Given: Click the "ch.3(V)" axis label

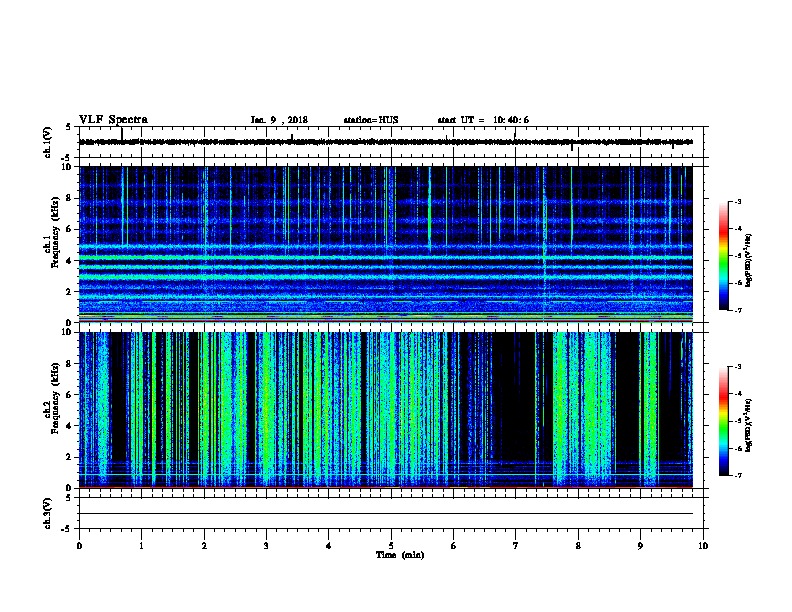Looking at the screenshot, I should 48,513.
